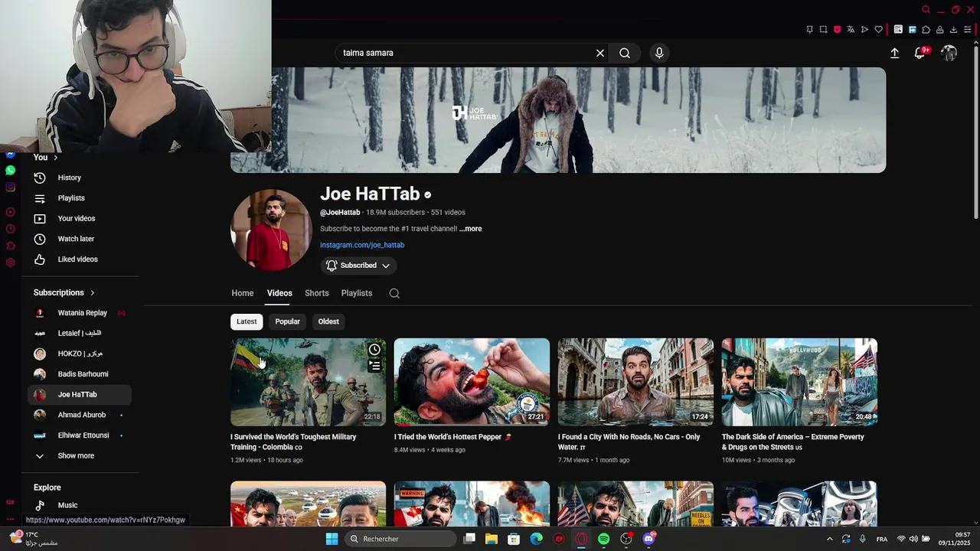Image resolution: width=980 pixels, height=551 pixels.
Task: Open the HOKZO subscription
Action: 79,354
